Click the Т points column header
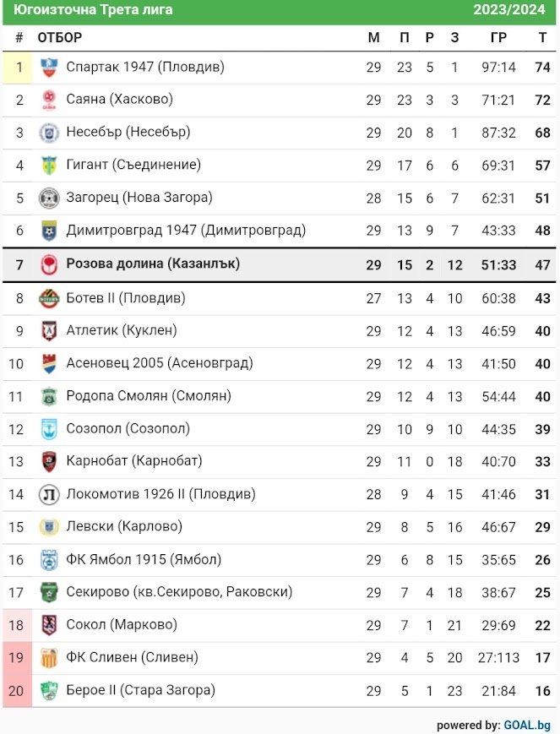560x734 pixels. click(x=542, y=37)
